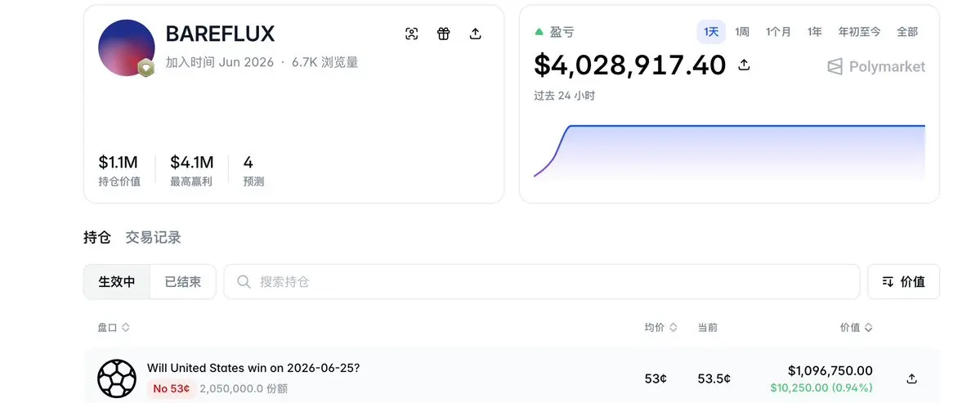The height and width of the screenshot is (403, 980).
Task: Click the green profit/loss triangle indicator
Action: 539,31
